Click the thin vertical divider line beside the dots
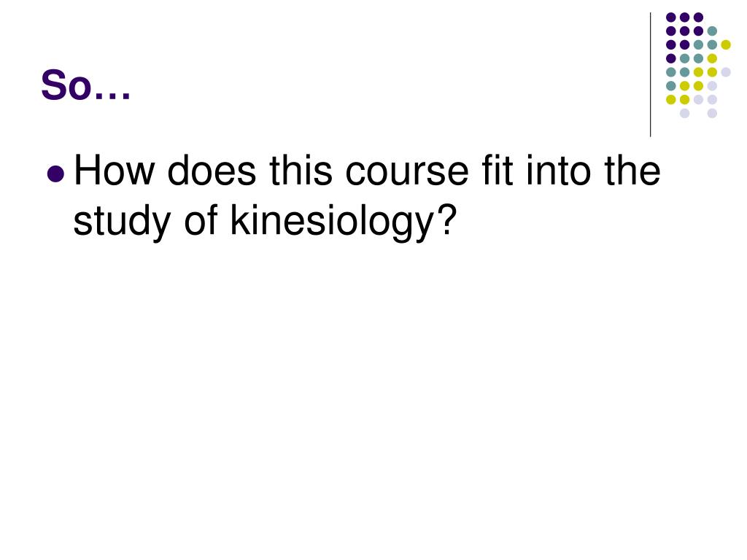 (x=650, y=75)
